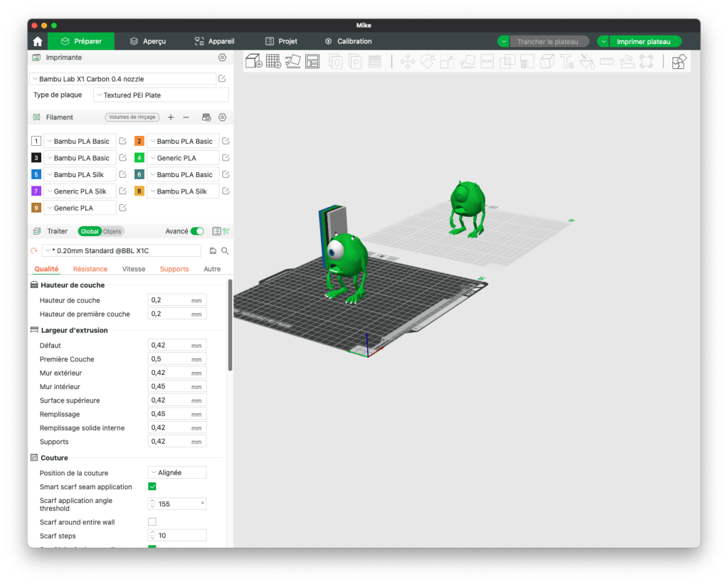Toggle the Avancé mode switch

pos(197,231)
